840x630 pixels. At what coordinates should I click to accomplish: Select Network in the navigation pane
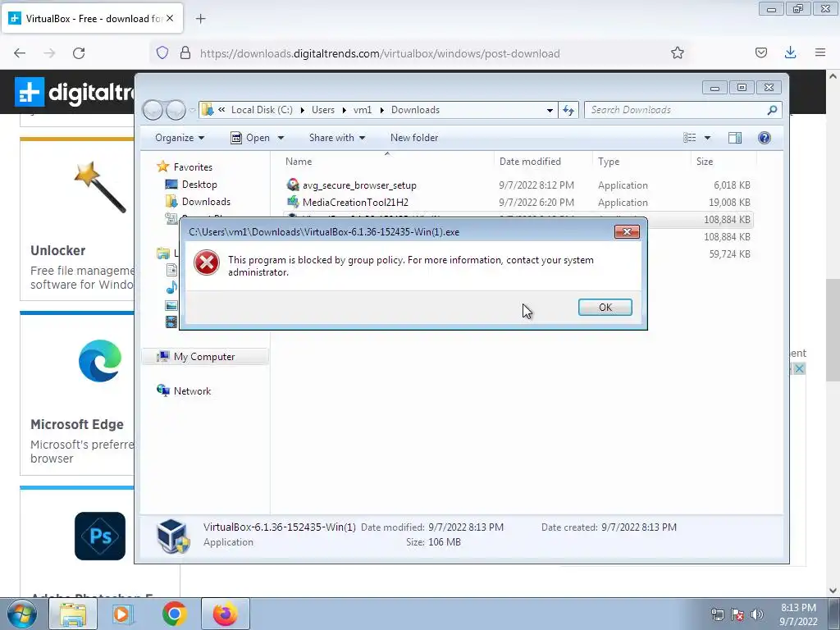(192, 391)
